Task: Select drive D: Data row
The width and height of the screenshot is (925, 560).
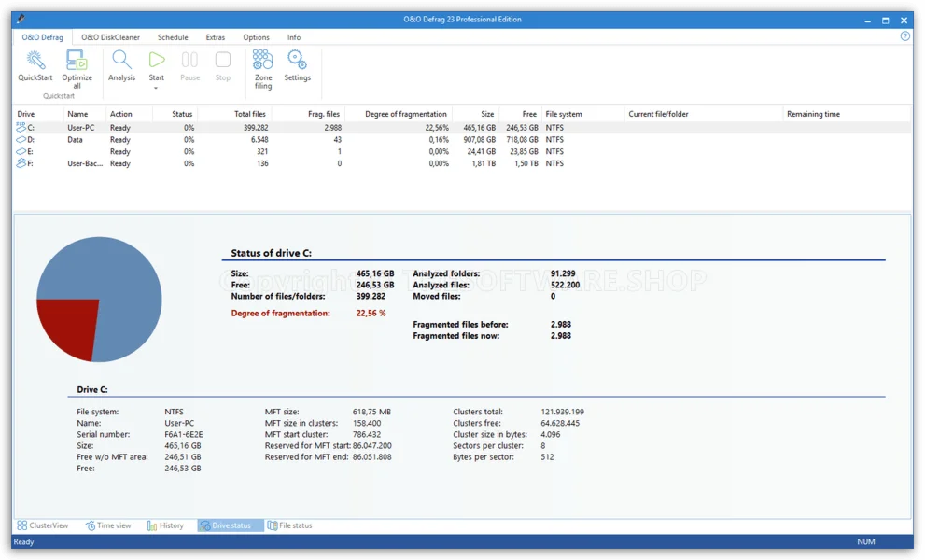Action: (x=75, y=139)
